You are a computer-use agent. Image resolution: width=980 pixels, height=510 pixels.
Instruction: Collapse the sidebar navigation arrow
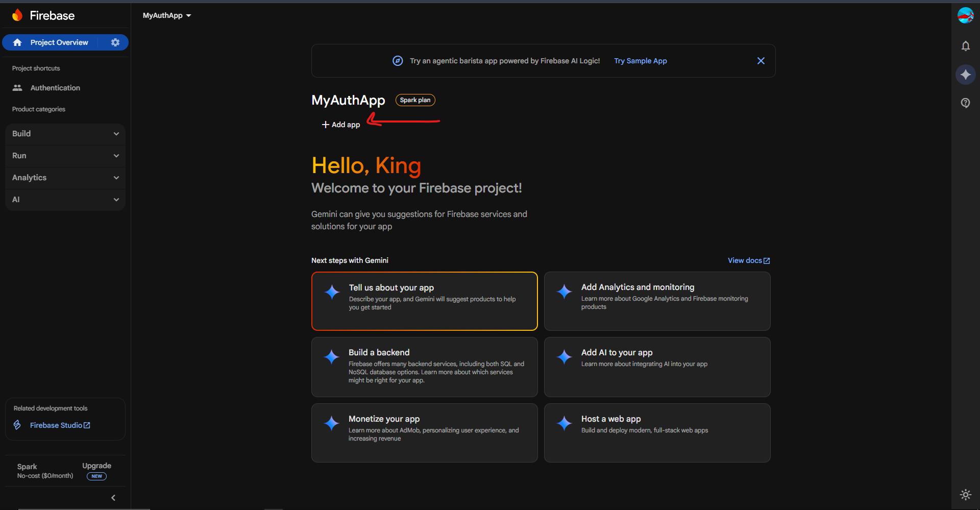113,498
